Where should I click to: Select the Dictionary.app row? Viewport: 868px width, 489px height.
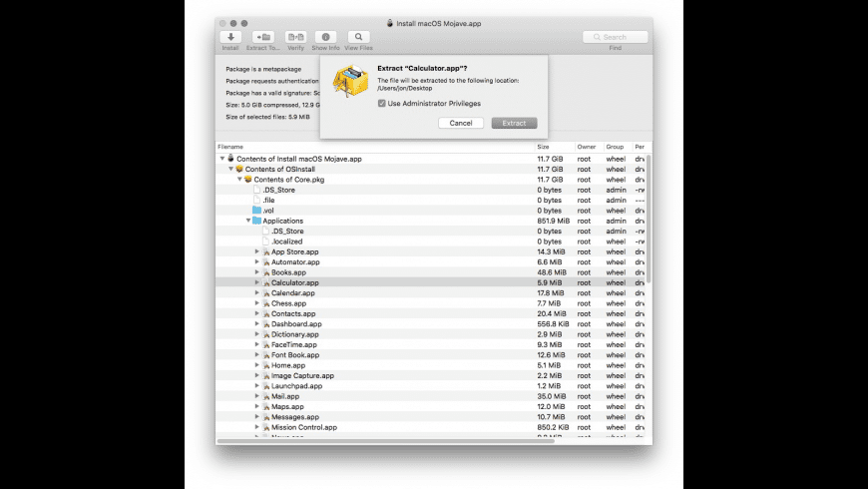431,334
